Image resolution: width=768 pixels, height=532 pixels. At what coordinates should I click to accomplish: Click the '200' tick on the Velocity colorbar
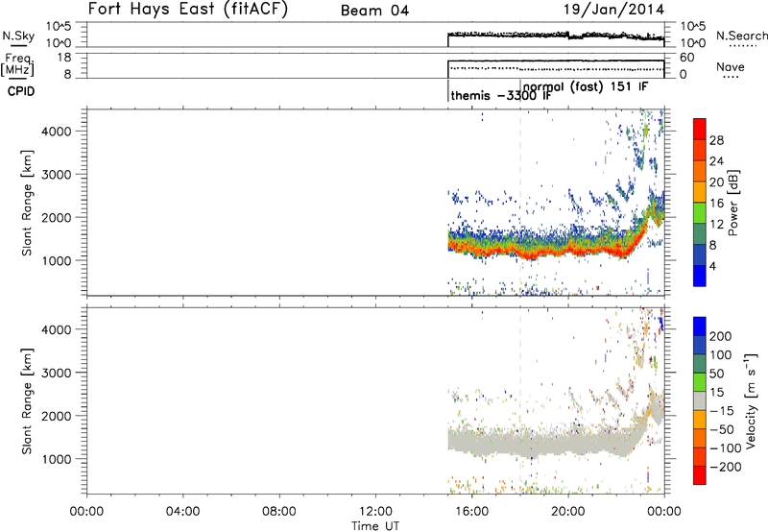click(x=721, y=336)
